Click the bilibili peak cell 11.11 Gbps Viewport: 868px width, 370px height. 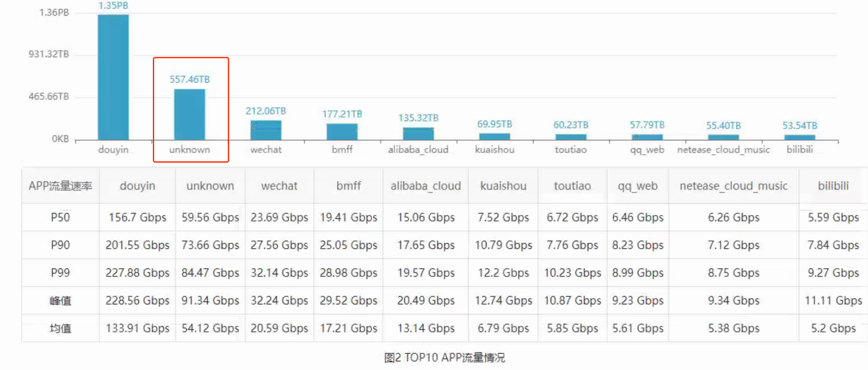tap(833, 301)
